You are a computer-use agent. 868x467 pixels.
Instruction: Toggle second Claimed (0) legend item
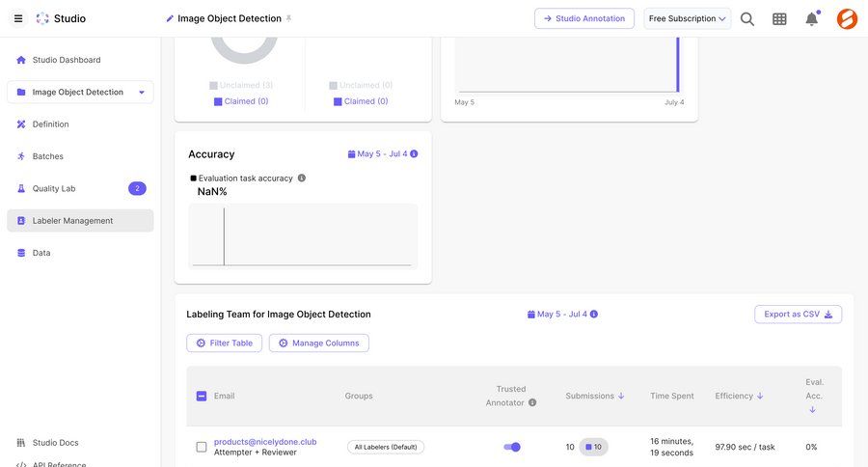point(361,101)
